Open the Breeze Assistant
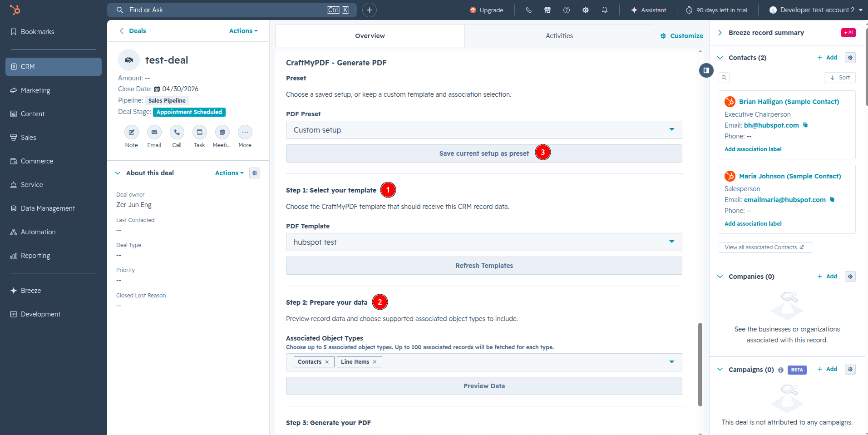 (x=648, y=10)
